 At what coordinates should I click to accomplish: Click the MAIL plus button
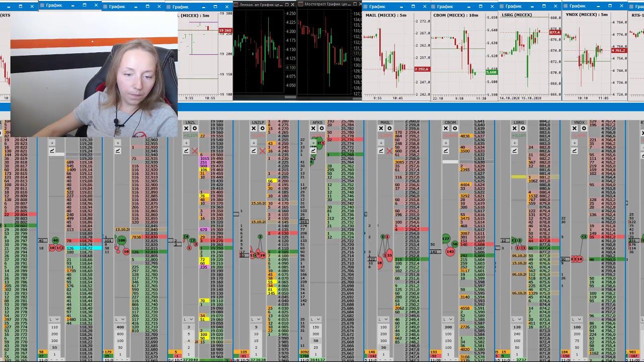380,143
